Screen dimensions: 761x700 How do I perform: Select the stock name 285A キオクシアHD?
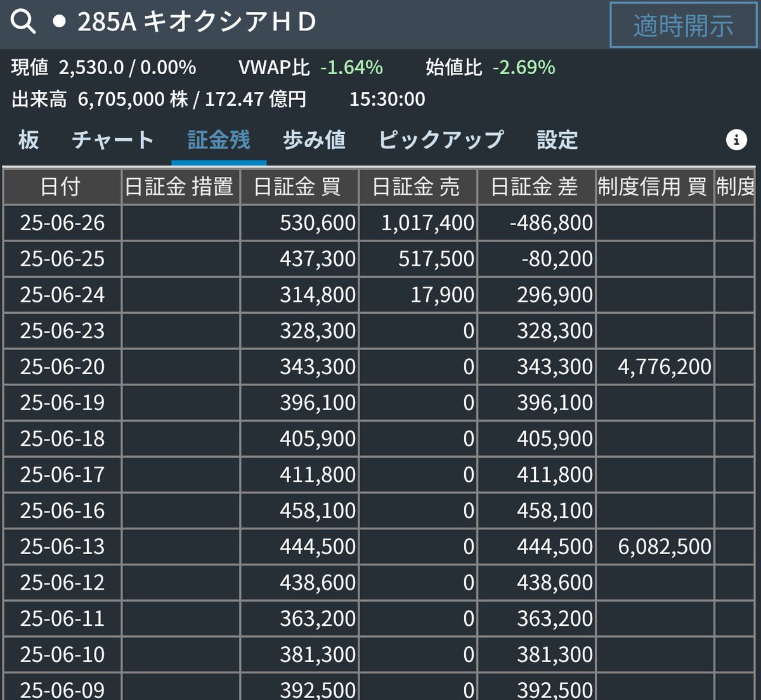tap(197, 22)
